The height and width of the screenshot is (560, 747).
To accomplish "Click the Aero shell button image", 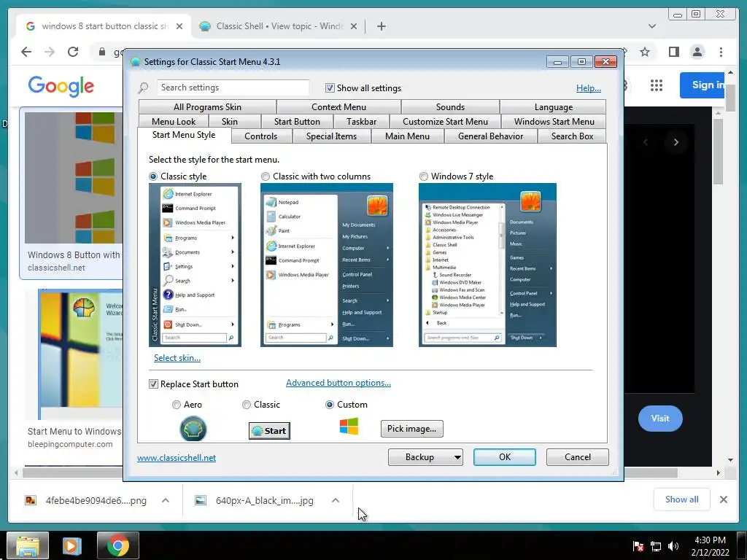I will tap(193, 429).
